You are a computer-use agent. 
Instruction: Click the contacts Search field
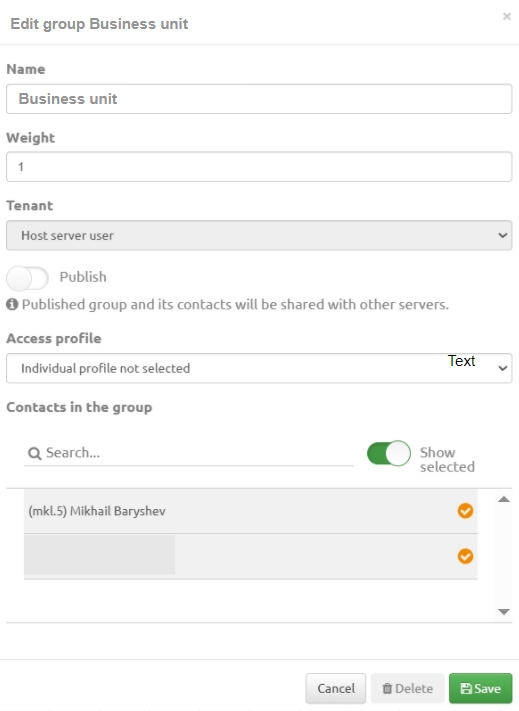189,453
